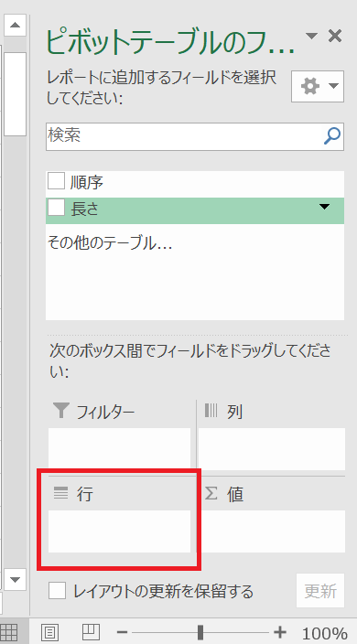This screenshot has width=357, height=644.
Task: Open zoom dialog via 100% label
Action: point(325,633)
